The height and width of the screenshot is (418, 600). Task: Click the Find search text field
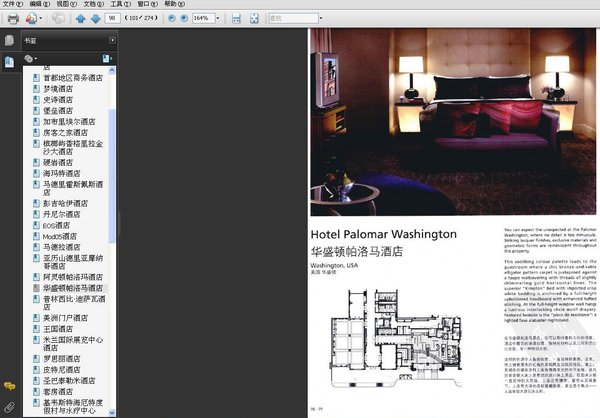click(x=293, y=18)
